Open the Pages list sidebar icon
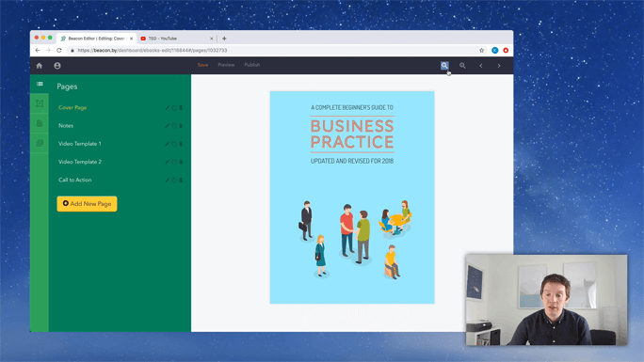The image size is (644, 362). [x=40, y=84]
